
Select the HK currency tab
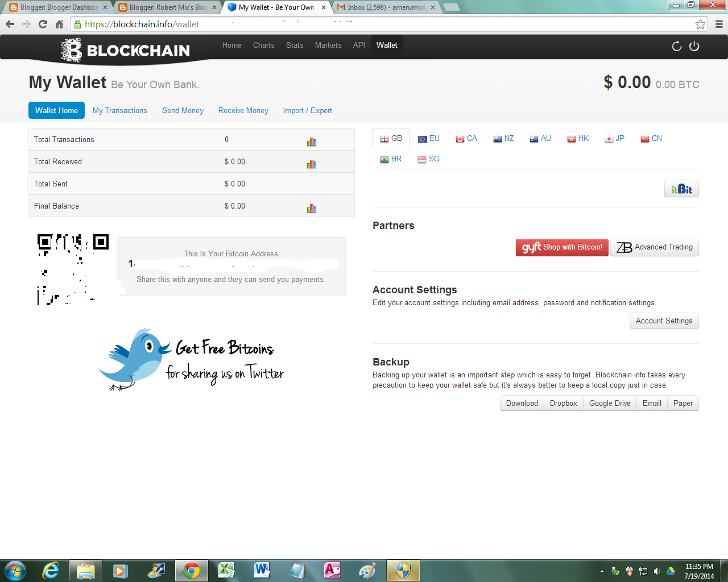tap(578, 139)
